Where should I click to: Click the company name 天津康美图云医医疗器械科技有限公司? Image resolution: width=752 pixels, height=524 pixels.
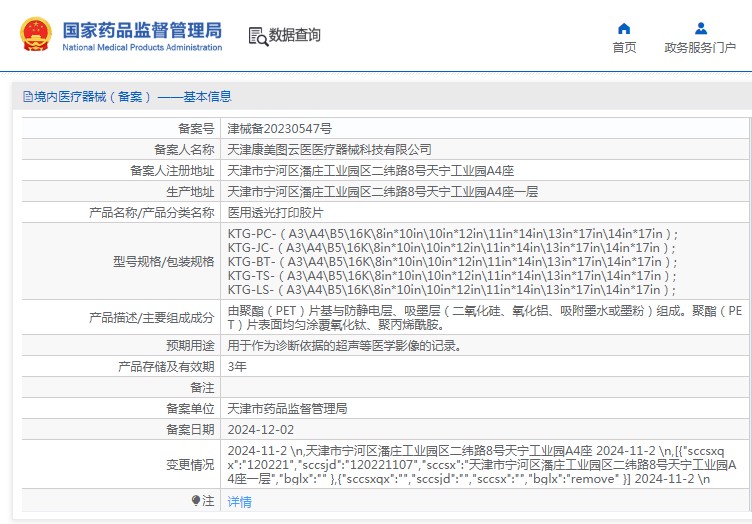tap(329, 150)
